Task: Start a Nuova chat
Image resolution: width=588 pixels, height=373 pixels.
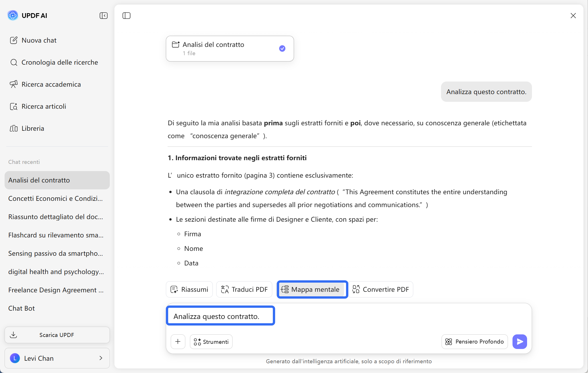Action: click(39, 40)
